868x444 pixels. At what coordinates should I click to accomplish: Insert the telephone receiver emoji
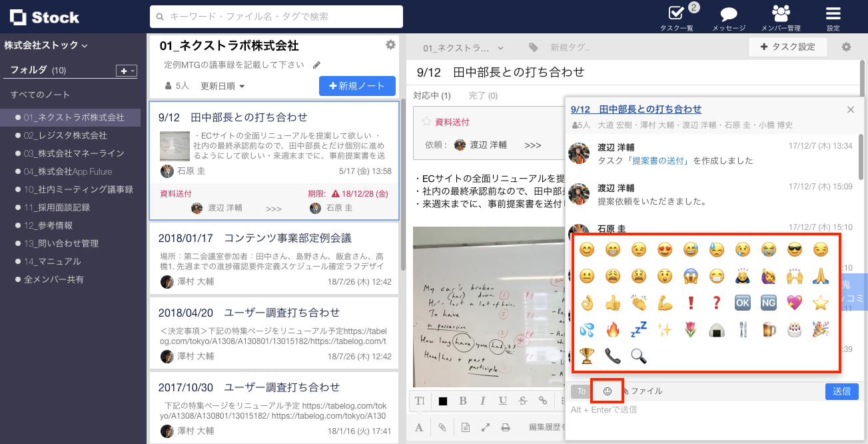613,356
